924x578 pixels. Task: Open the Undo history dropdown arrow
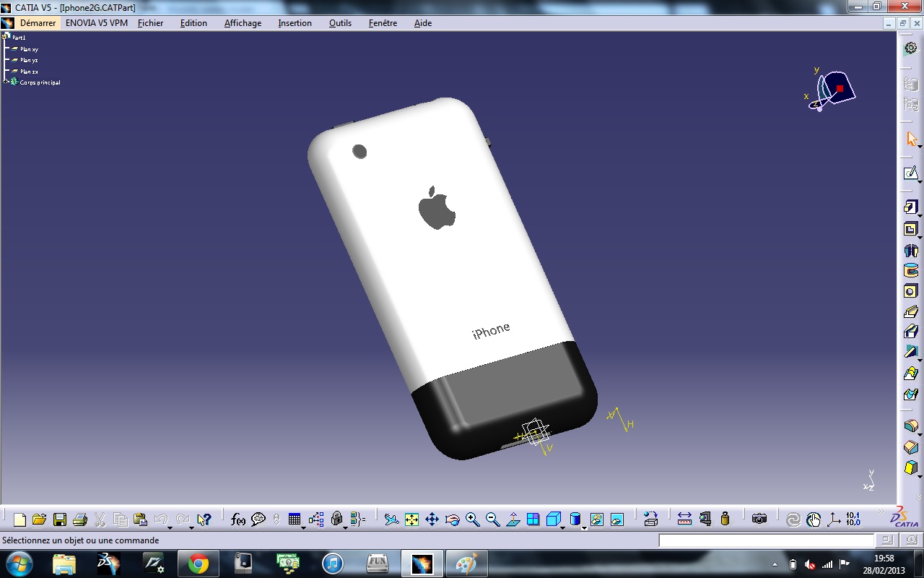[170, 527]
